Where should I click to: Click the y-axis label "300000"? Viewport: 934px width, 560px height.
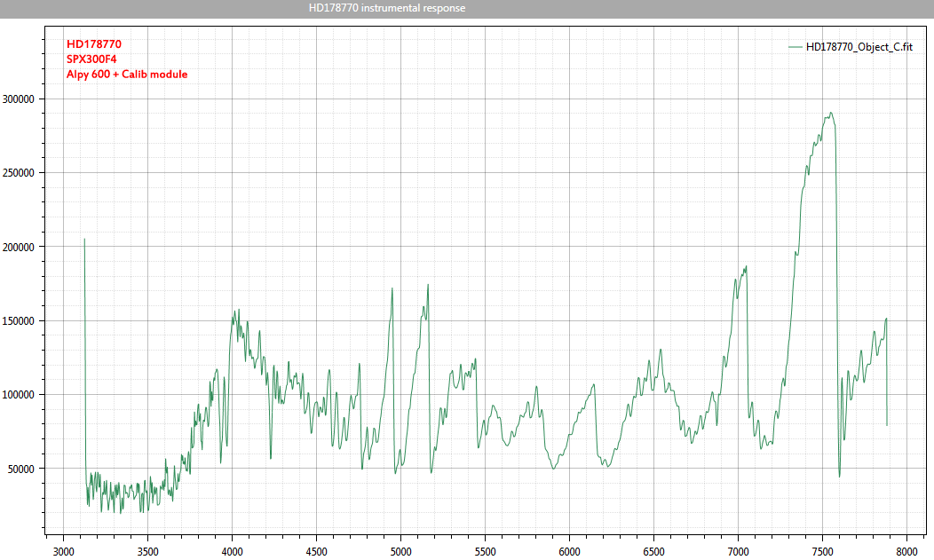tap(19, 99)
